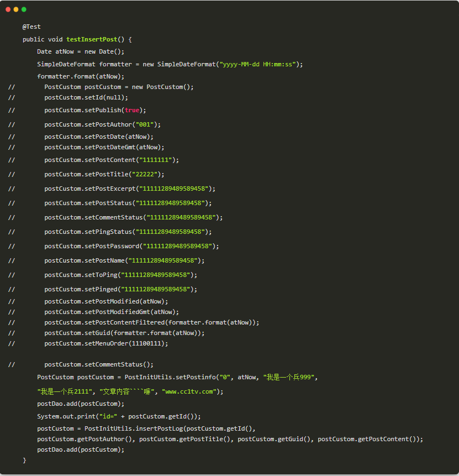The image size is (459, 476).
Task: Click the last postDao.add(postCustom) line
Action: (x=81, y=450)
